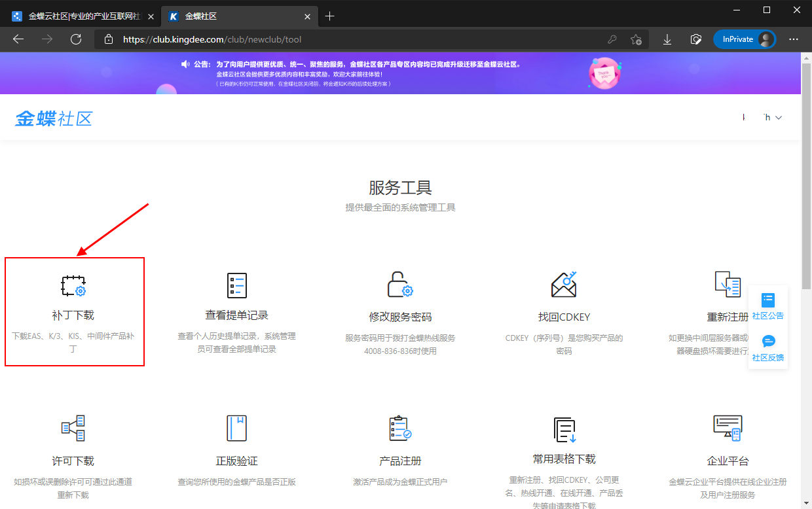Open the browser settings ellipsis menu

(x=794, y=39)
